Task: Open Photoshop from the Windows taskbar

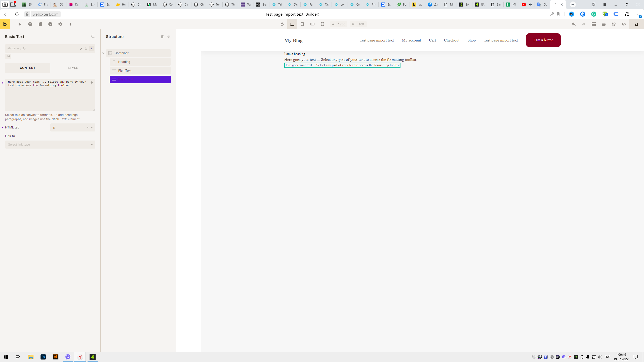Action: coord(43,357)
